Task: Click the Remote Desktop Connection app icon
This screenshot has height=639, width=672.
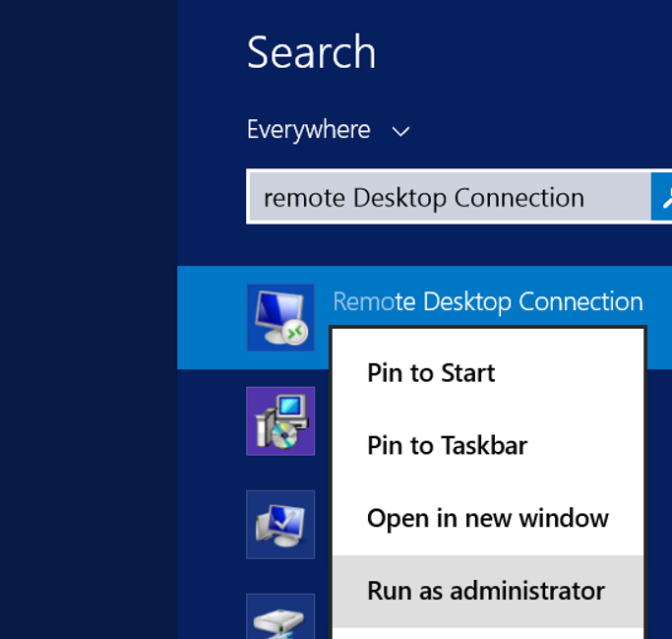Action: [x=280, y=318]
